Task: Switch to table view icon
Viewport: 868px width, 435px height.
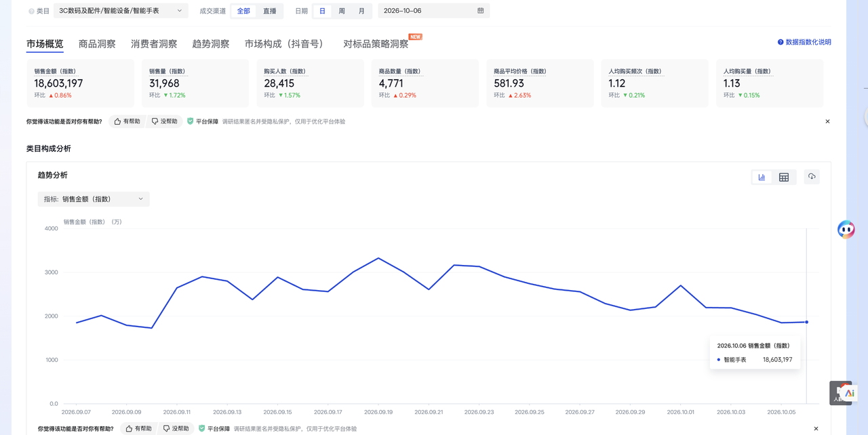Action: pyautogui.click(x=784, y=177)
